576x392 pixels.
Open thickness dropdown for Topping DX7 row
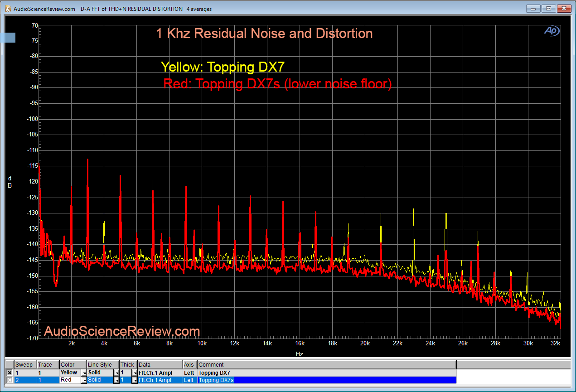coord(134,373)
